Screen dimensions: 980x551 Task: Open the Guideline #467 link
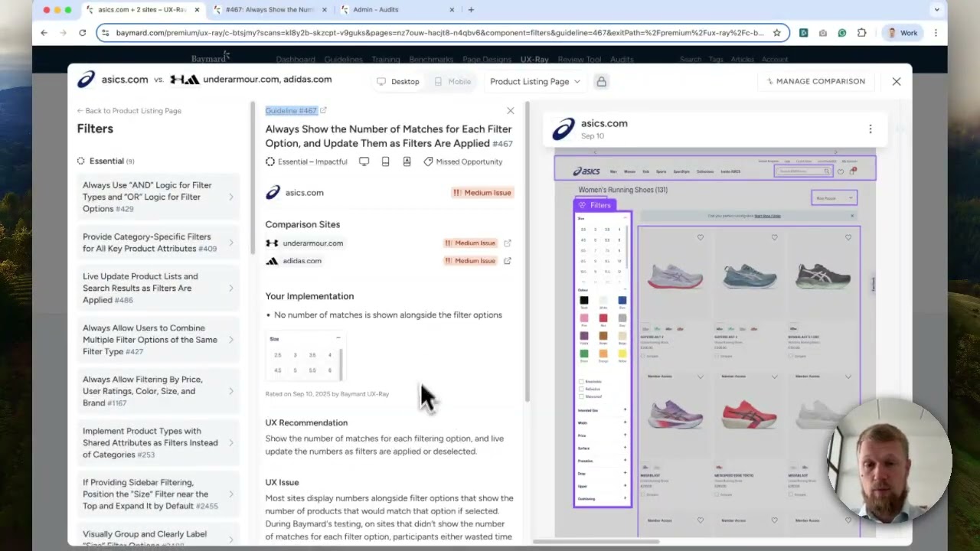291,111
